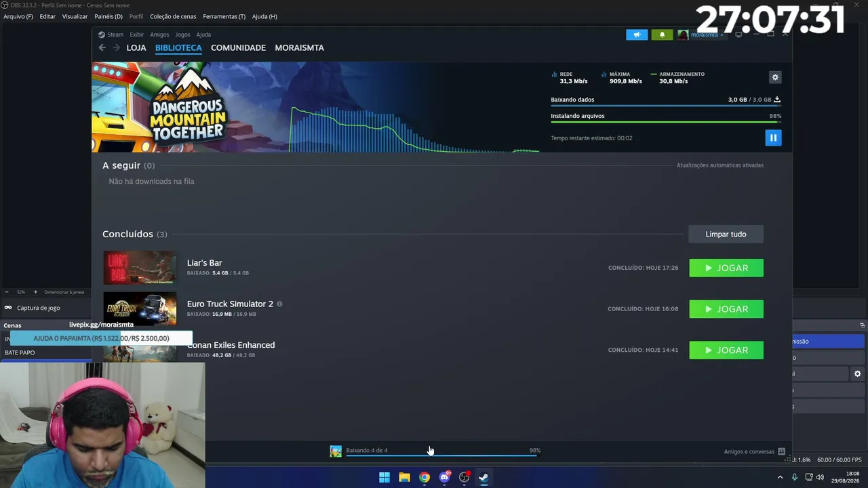The width and height of the screenshot is (868, 488).
Task: Open Euro Truck Simulator 2 thumbnail
Action: [140, 308]
